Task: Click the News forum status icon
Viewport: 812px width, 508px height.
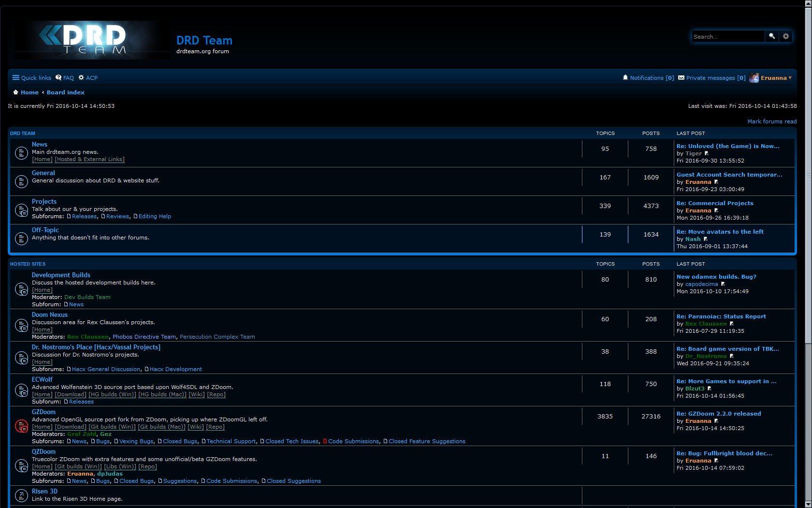Action: click(21, 153)
